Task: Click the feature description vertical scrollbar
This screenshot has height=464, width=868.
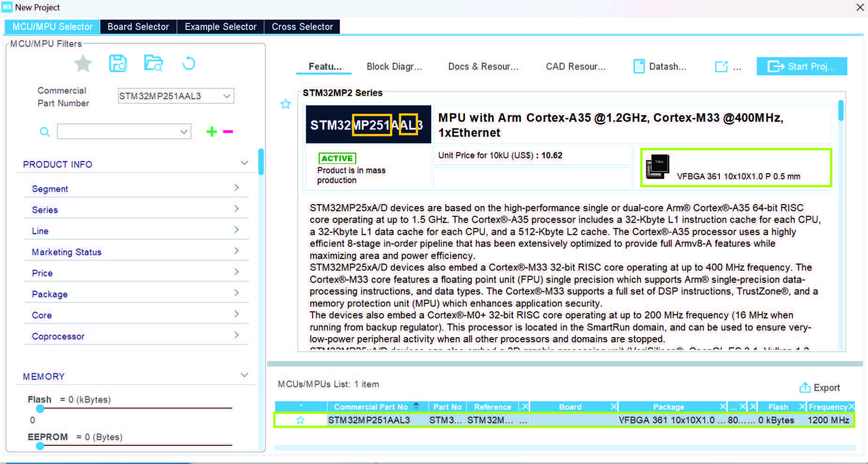Action: tap(841, 110)
